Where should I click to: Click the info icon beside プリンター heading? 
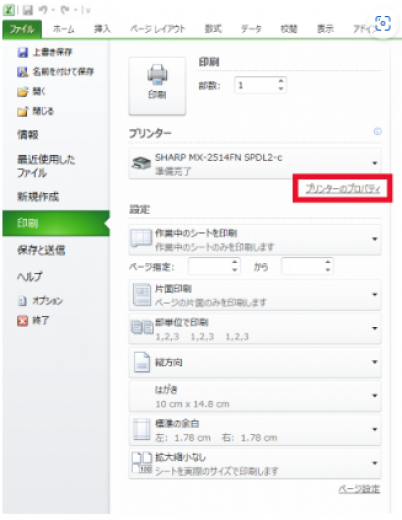[x=377, y=132]
